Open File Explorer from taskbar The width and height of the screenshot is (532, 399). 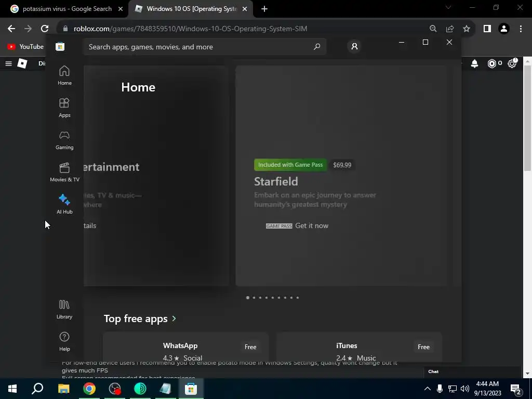[64, 389]
